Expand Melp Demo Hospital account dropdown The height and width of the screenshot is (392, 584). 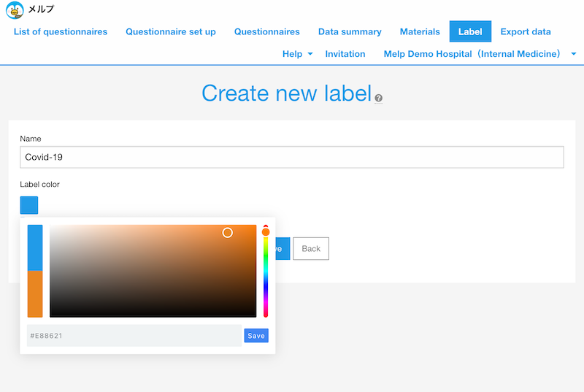pos(480,54)
